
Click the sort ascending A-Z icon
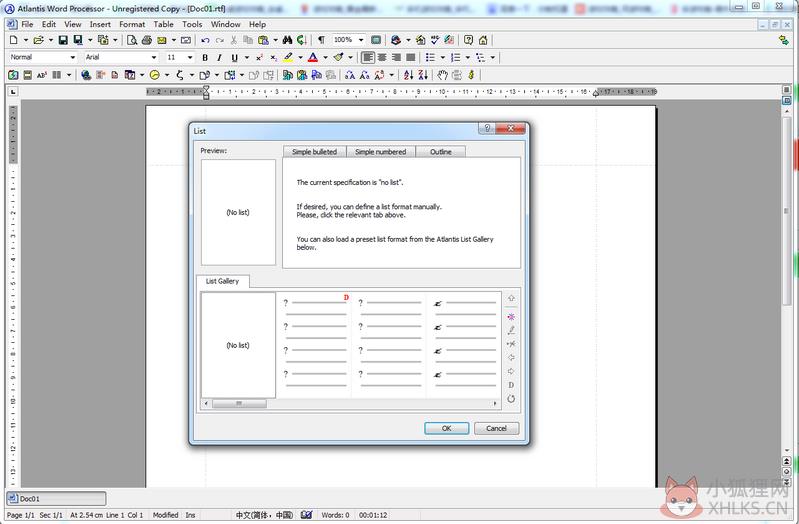point(408,75)
